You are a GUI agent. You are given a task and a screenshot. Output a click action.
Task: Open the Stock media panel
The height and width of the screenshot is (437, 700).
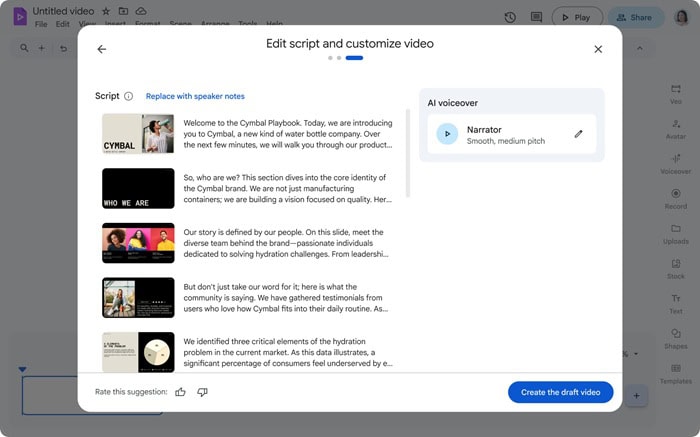point(675,268)
